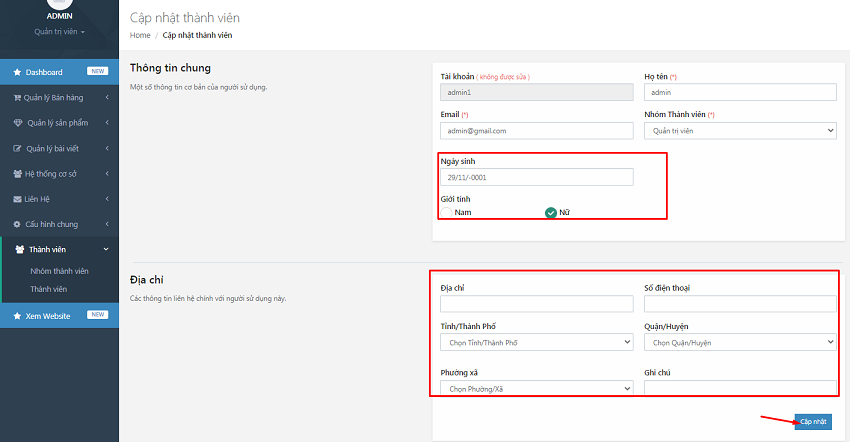This screenshot has height=442, width=850.
Task: Click the envelope icon for Liên Hệ
Action: pos(17,199)
